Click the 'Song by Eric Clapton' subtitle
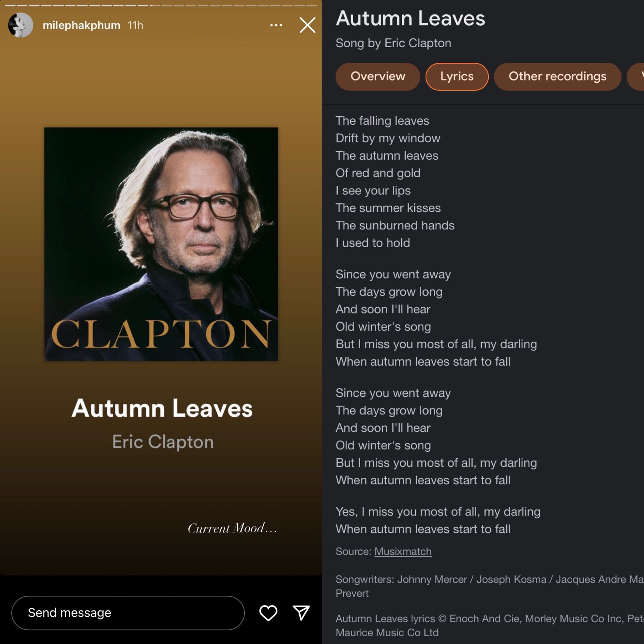The width and height of the screenshot is (644, 644). 393,43
